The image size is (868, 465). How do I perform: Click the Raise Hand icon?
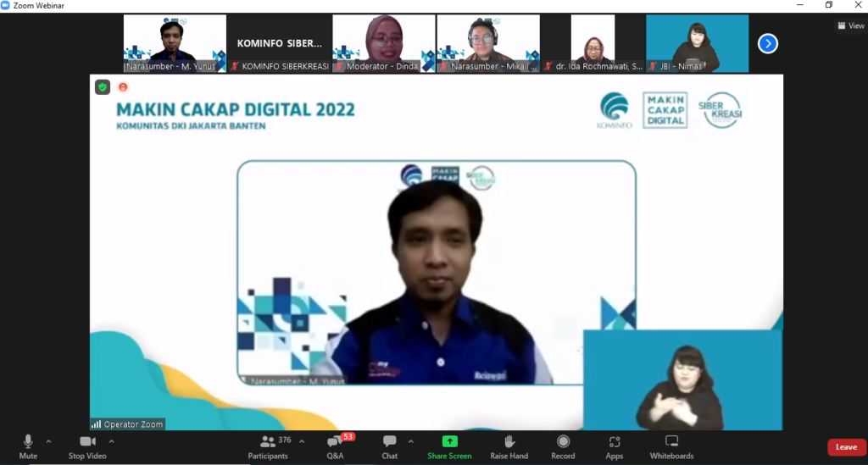pos(509,441)
